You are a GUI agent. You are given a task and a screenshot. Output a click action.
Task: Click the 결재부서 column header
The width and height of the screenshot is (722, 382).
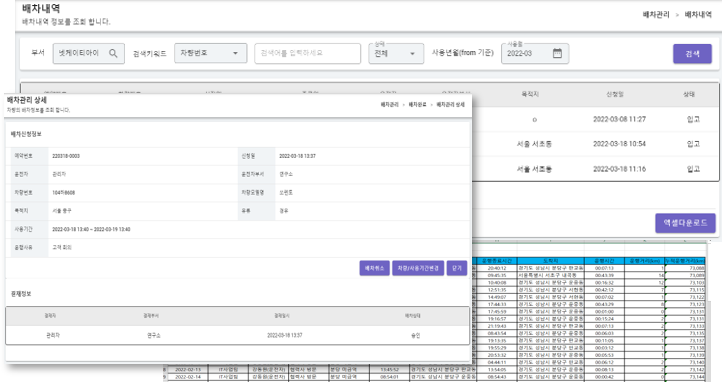pos(151,316)
